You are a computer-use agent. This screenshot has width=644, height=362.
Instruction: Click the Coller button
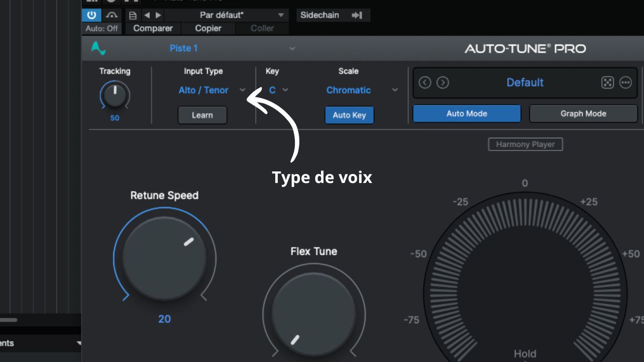tap(262, 28)
